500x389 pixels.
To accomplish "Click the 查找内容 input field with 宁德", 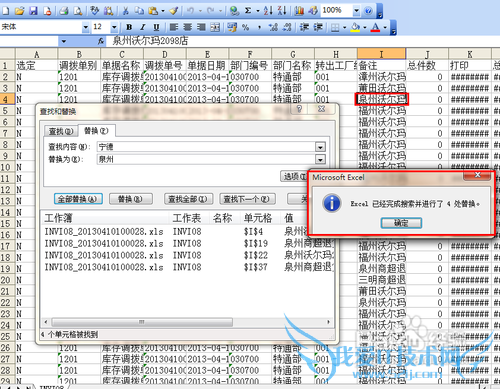I will tap(207, 147).
